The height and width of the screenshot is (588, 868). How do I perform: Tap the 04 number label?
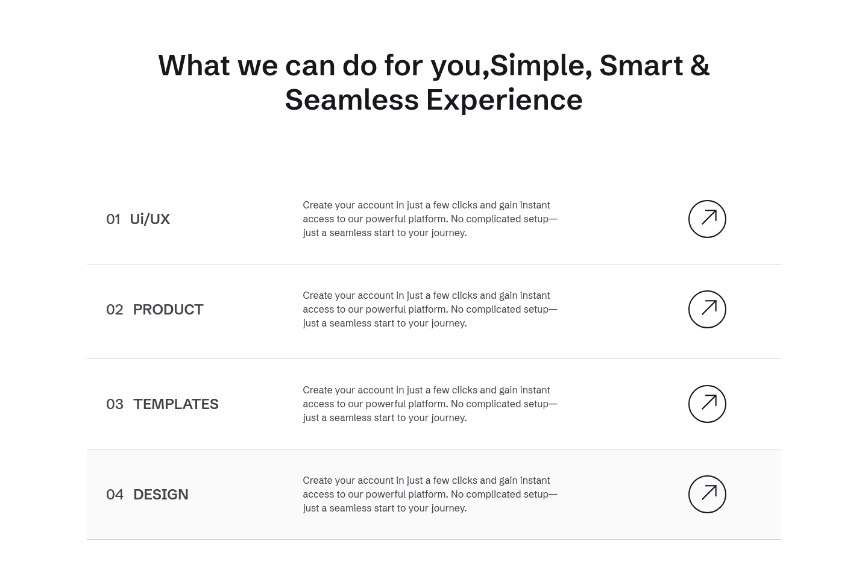coord(115,495)
